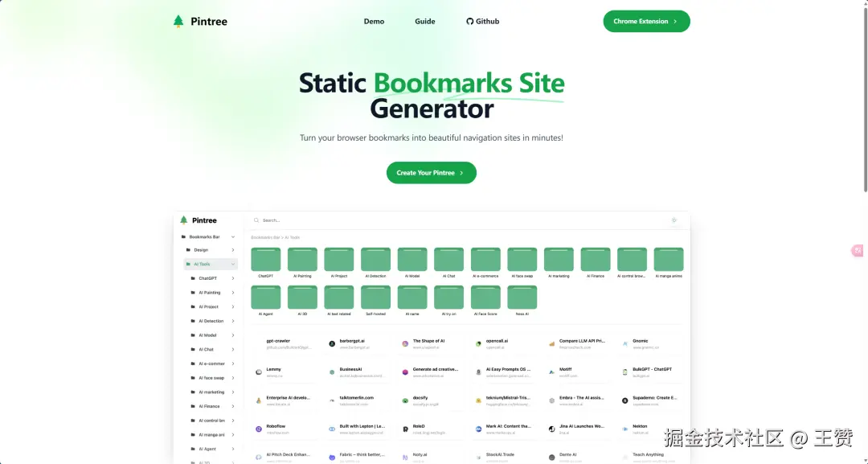Open the AI try on folder in the grid
Viewport: 868px width, 464px height.
pos(449,298)
